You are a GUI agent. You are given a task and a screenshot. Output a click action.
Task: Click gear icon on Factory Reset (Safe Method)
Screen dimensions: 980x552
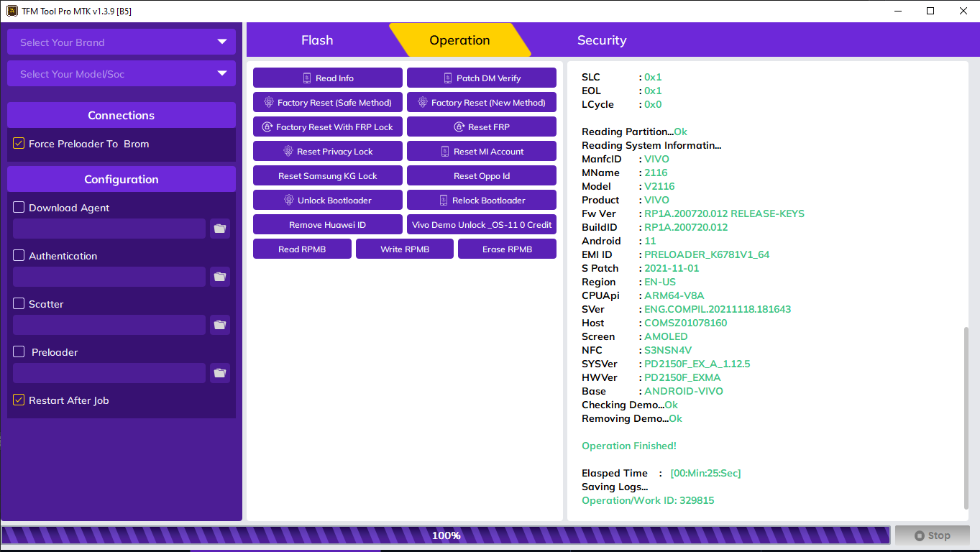point(269,103)
